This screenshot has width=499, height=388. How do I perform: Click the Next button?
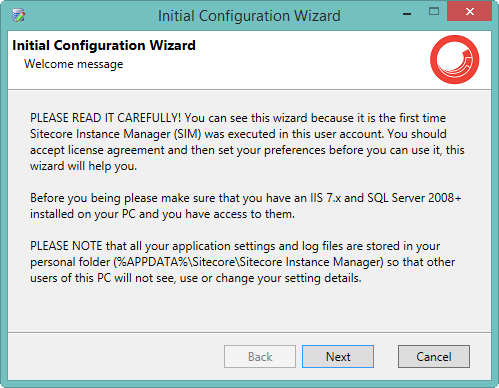tap(338, 357)
